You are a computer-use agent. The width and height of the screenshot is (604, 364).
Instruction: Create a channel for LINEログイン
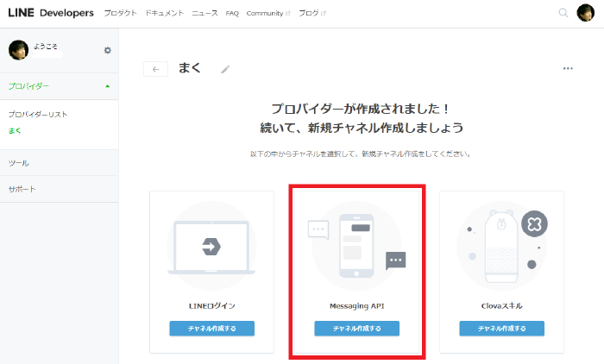pyautogui.click(x=211, y=328)
